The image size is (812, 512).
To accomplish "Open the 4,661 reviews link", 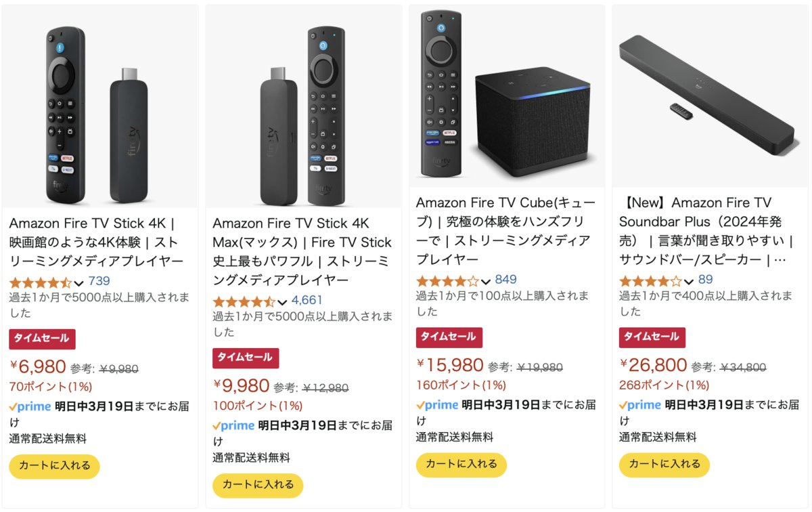I will [307, 301].
